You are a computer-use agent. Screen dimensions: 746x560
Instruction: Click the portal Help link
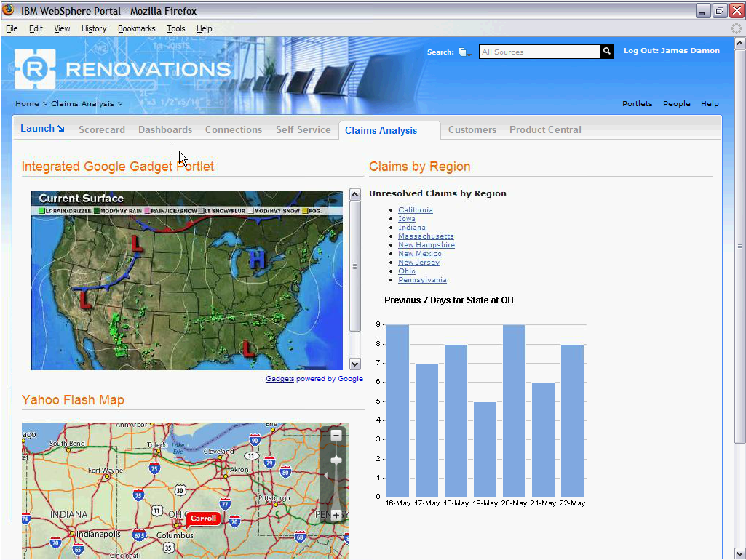[710, 103]
